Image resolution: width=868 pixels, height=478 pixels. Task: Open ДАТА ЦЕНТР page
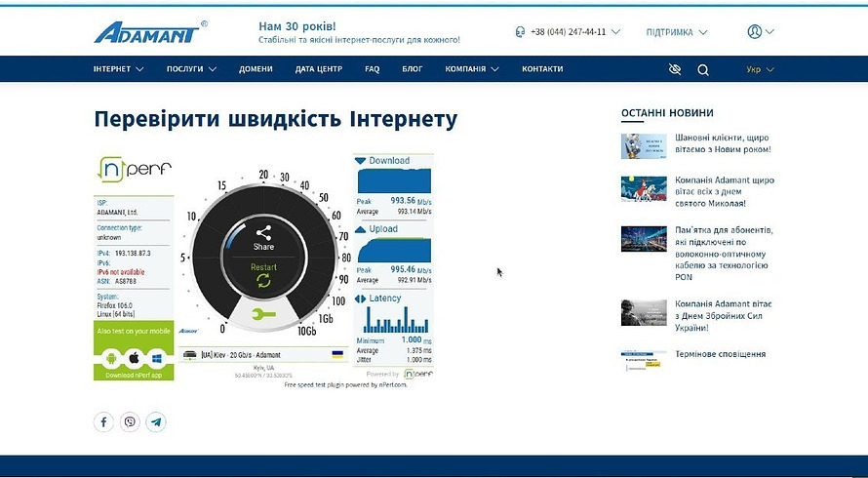[319, 69]
